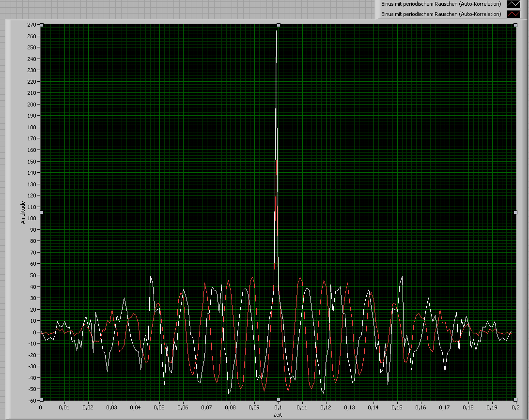
Task: Click the 0,2 maximum x-axis value
Action: (515, 407)
